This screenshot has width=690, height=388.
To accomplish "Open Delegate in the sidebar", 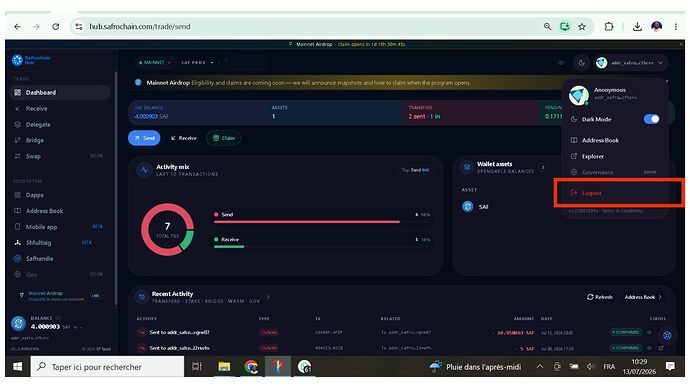I will pyautogui.click(x=59, y=124).
